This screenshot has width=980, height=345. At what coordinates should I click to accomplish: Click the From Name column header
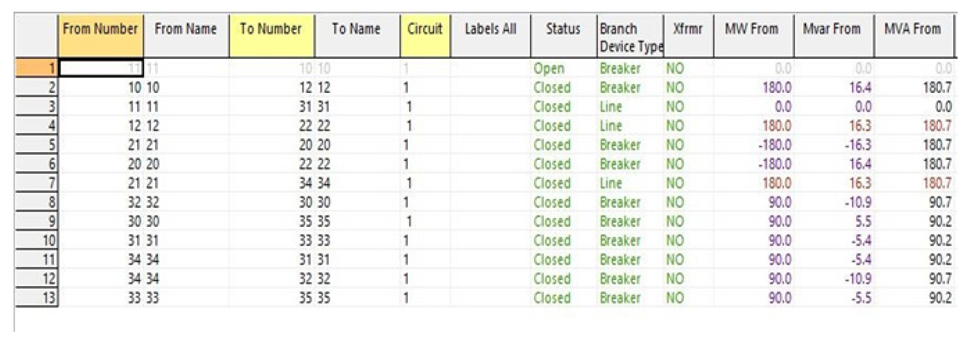click(x=186, y=36)
